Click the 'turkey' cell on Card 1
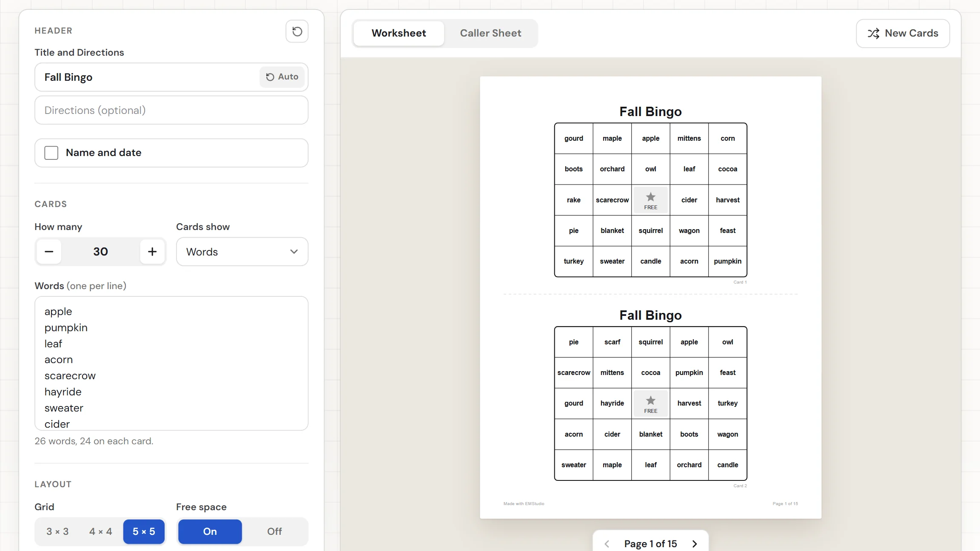The width and height of the screenshot is (980, 551). [x=574, y=261]
